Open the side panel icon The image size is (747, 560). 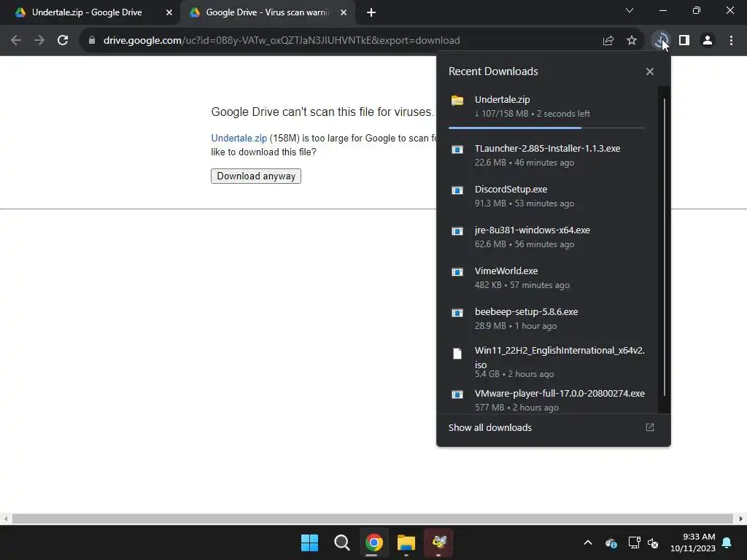click(684, 41)
